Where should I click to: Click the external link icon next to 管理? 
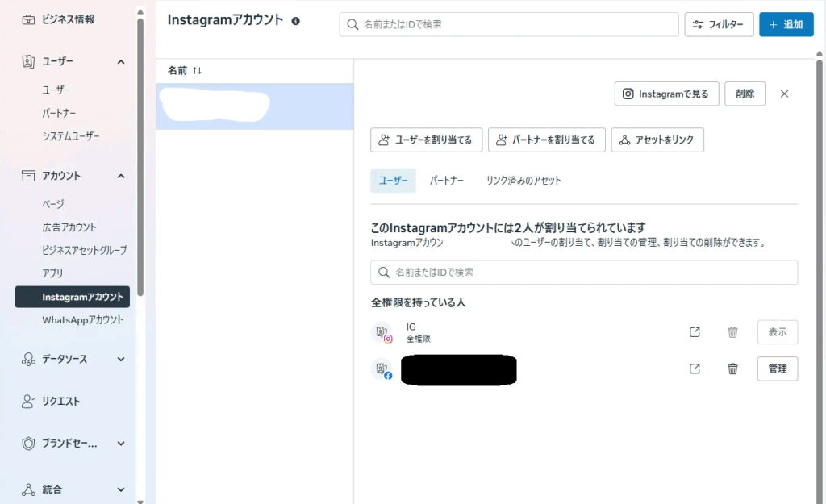click(x=695, y=369)
